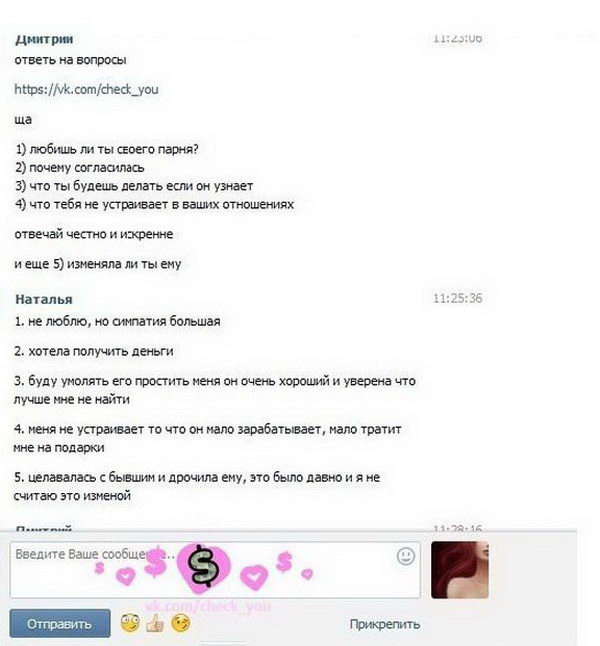Open Наталья's profile from the sender name
600x646 pixels.
44,300
